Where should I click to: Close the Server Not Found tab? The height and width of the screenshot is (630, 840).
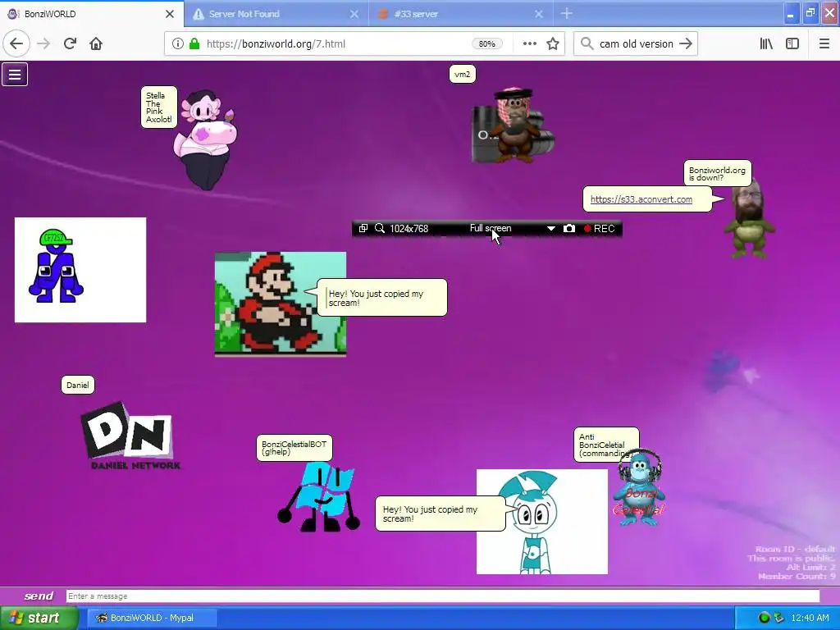(x=354, y=14)
